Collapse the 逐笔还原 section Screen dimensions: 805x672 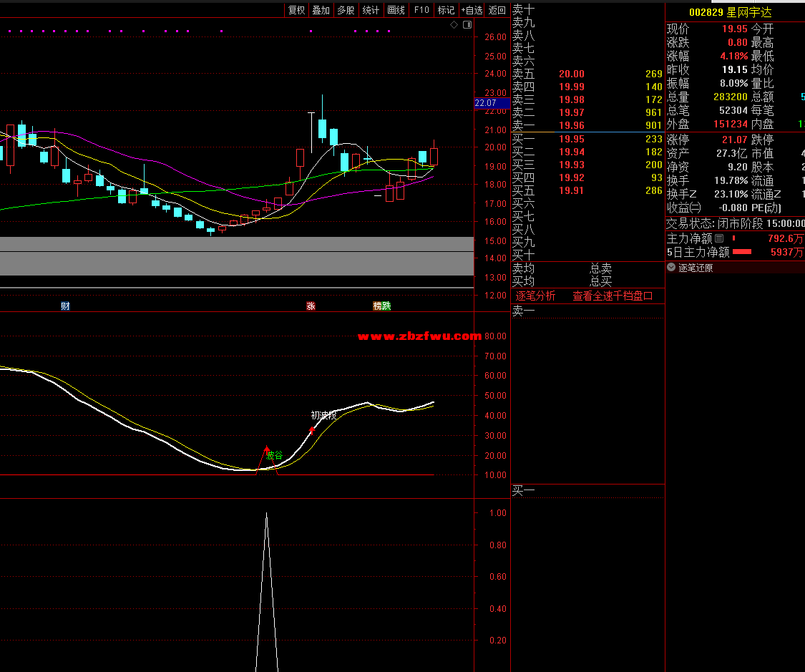click(671, 267)
